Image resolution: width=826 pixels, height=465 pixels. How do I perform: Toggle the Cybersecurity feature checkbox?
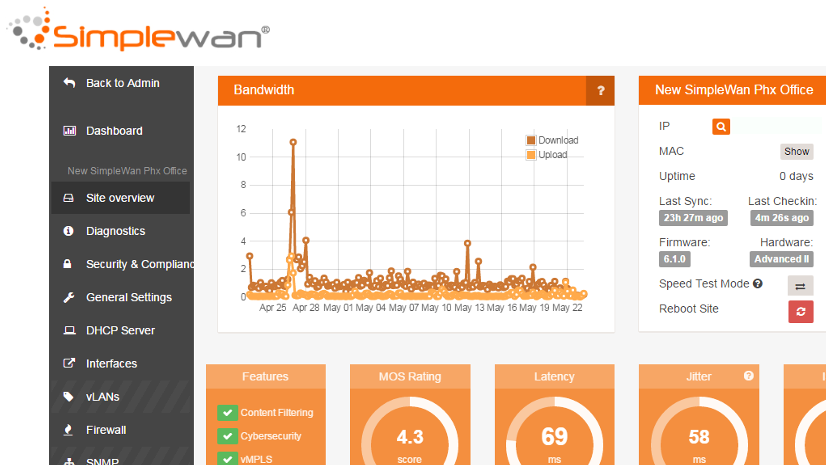[x=226, y=436]
